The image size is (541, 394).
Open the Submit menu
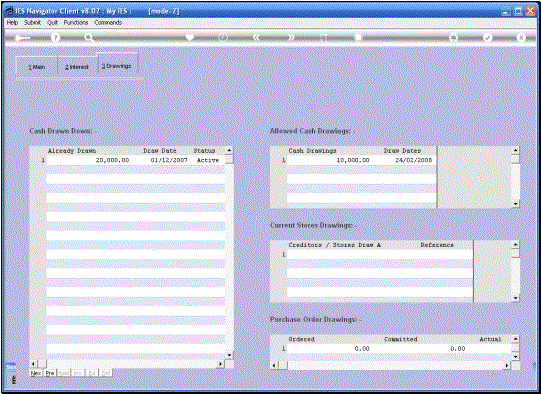32,22
